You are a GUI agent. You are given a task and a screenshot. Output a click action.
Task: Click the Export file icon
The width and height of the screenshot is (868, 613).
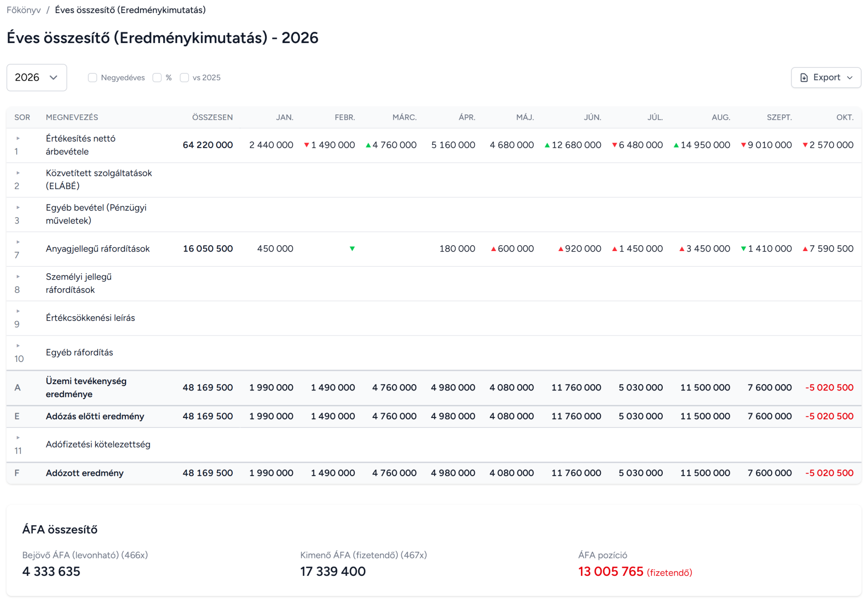pos(804,78)
